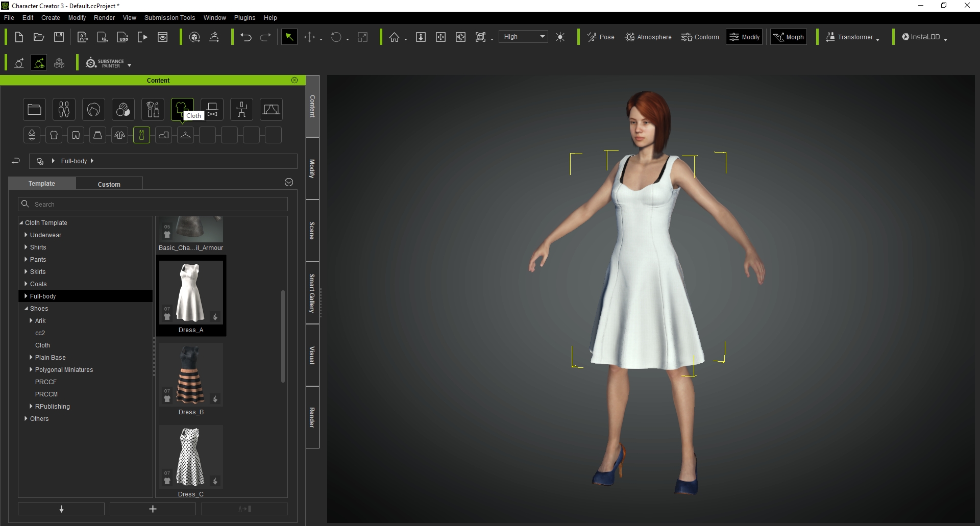Open the Stage curtain content category
This screenshot has width=980, height=526.
tap(271, 109)
